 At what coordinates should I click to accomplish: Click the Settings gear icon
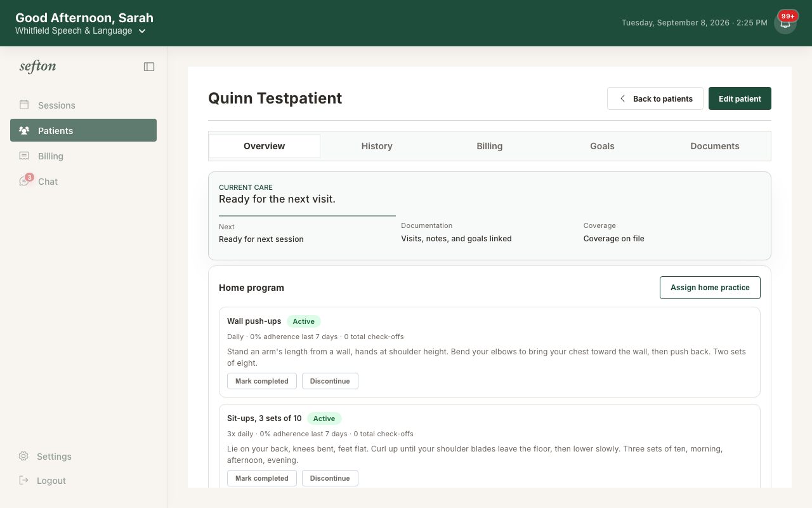tap(23, 456)
